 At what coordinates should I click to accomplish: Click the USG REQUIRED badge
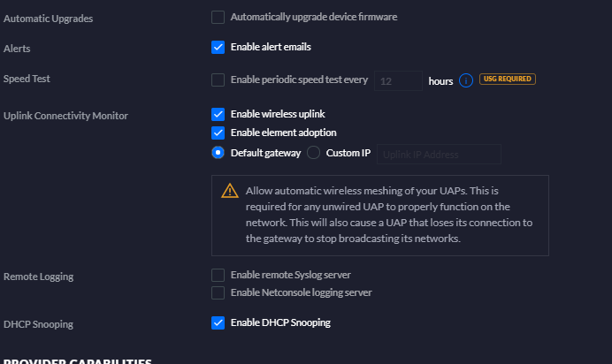coord(508,80)
